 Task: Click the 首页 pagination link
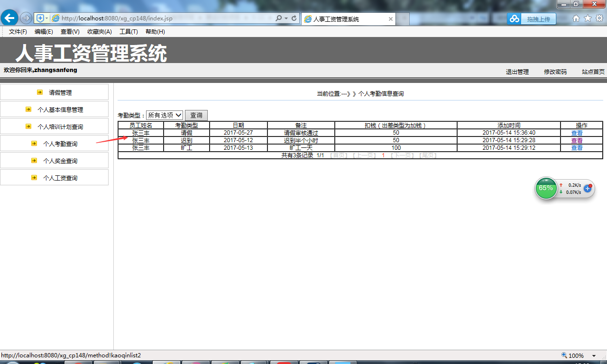(339, 155)
